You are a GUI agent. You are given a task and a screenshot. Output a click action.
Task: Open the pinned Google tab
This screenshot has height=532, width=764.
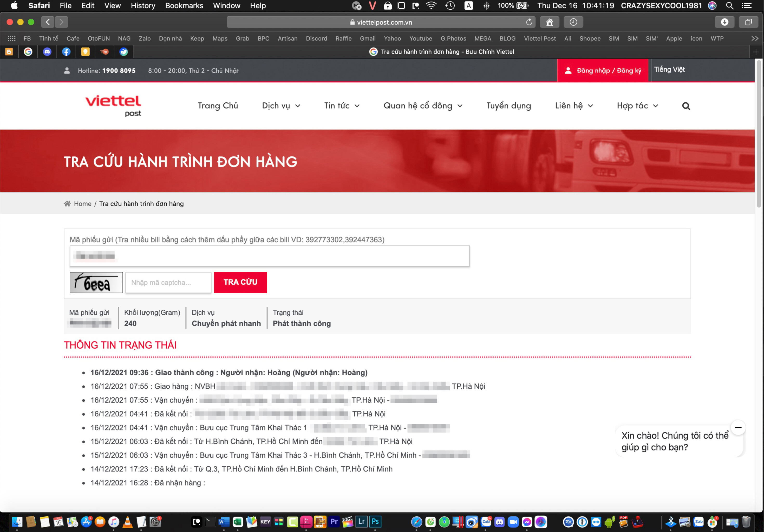(28, 52)
